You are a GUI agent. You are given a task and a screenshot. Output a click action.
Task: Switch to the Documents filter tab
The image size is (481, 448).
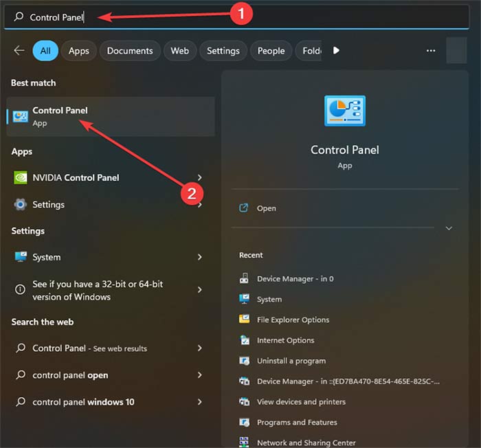coord(130,51)
